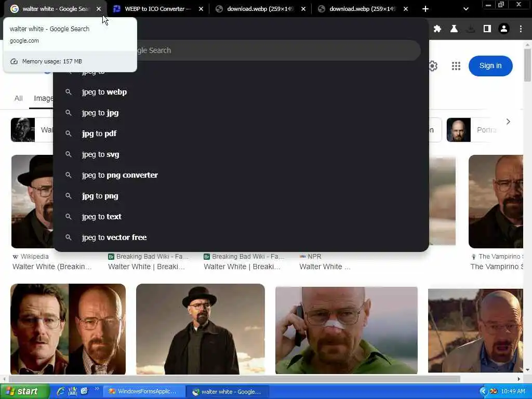532x399 pixels.
Task: Toggle the side panel icon
Action: (x=487, y=29)
